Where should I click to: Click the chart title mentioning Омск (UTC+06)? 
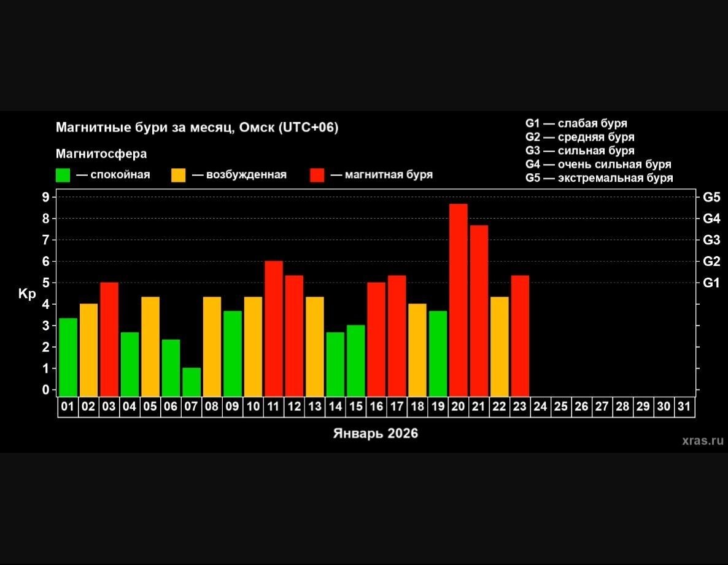197,127
